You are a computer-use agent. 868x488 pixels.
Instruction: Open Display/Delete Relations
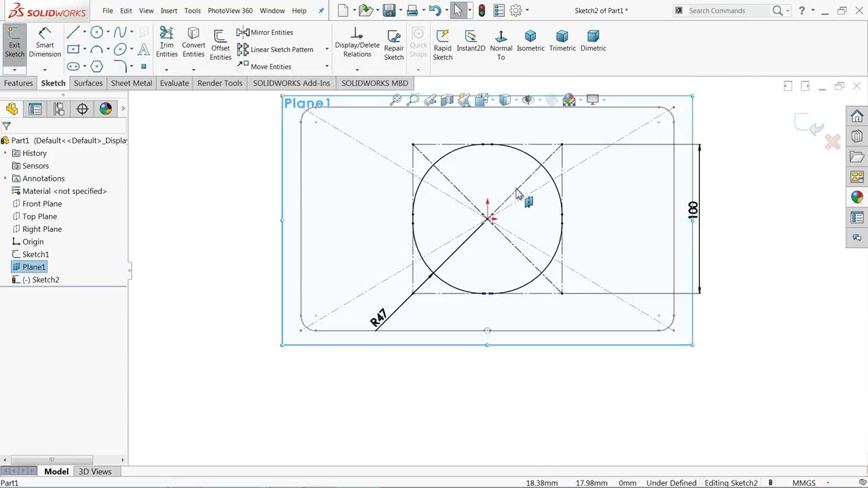[x=357, y=43]
